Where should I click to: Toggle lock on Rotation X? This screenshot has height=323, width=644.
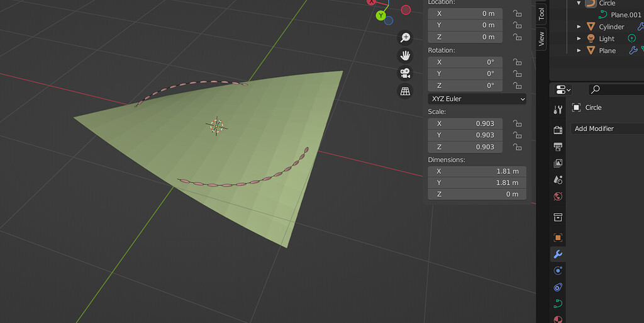[x=517, y=62]
